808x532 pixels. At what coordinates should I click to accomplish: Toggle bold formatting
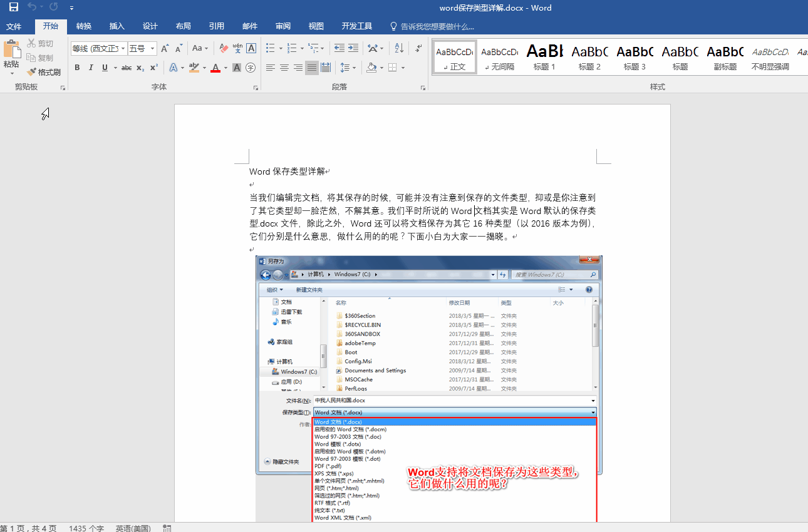77,68
